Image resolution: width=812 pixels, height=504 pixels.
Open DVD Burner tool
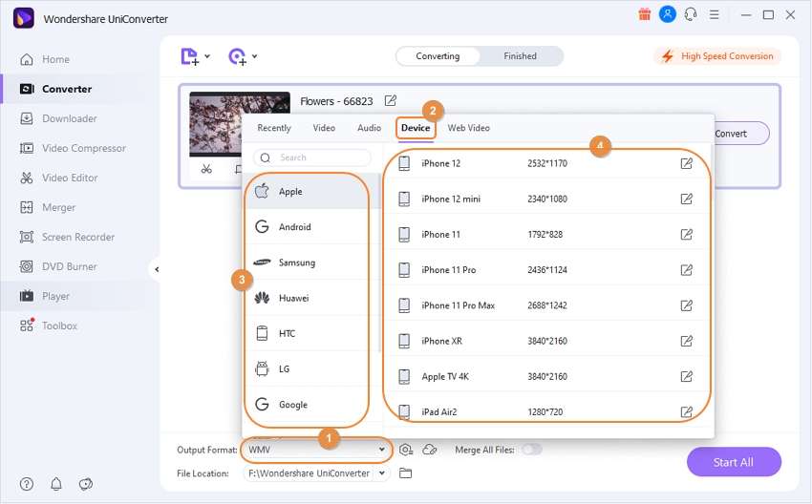(x=58, y=266)
